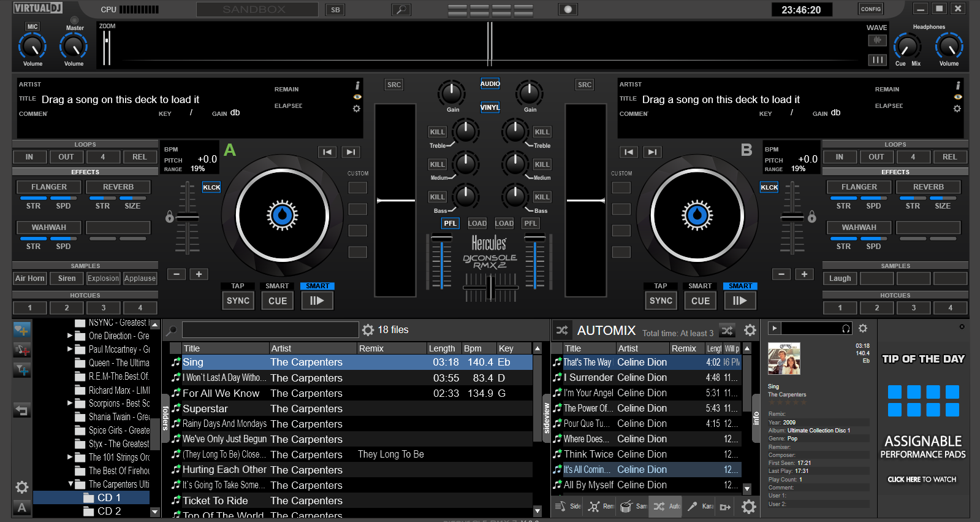
Task: Open the CONFIG settings button
Action: click(871, 9)
